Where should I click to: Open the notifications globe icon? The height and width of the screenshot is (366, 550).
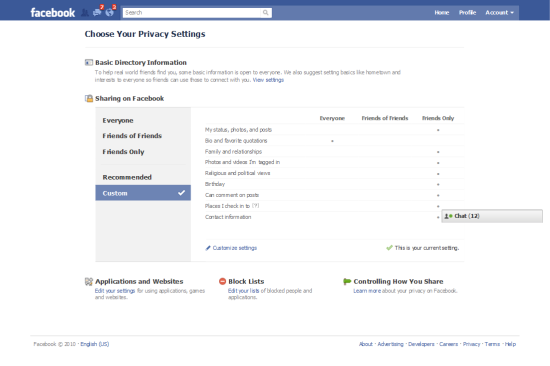(109, 13)
